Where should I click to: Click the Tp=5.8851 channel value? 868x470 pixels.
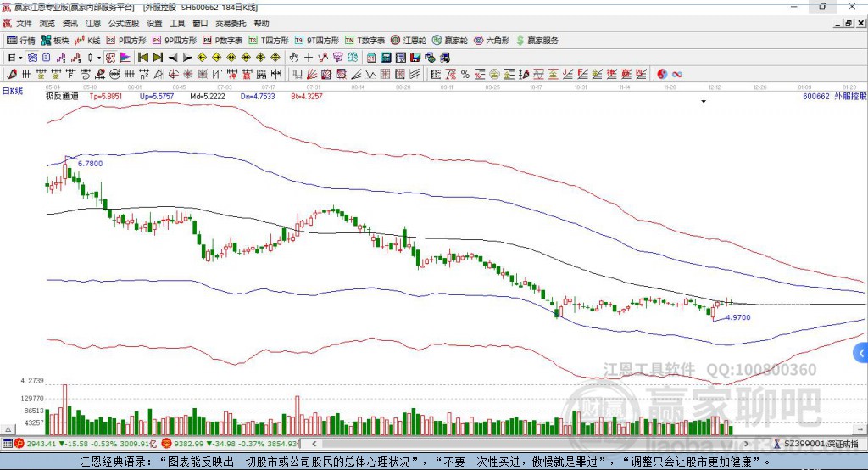pyautogui.click(x=105, y=97)
